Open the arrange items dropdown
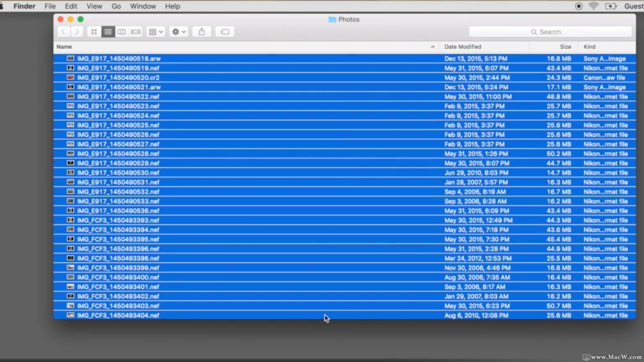 point(155,32)
